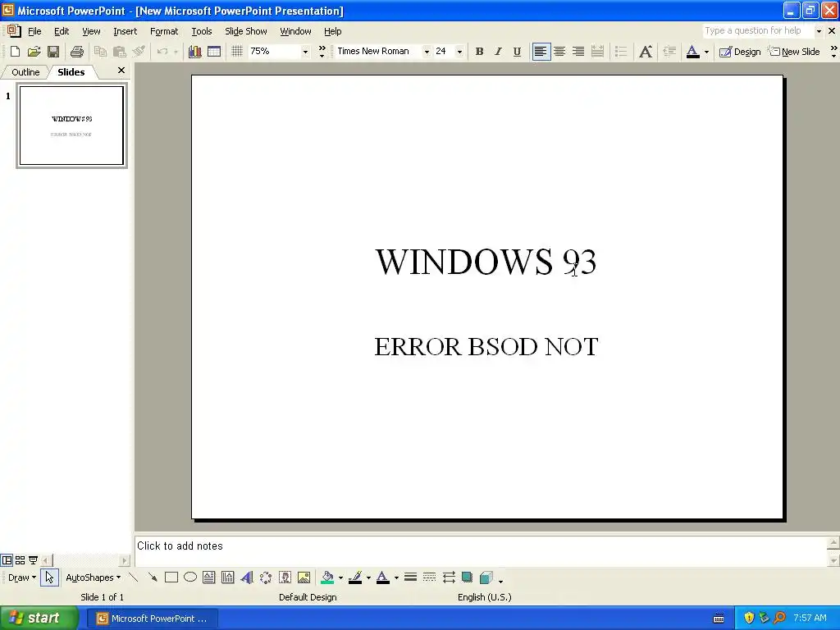Viewport: 840px width, 630px height.
Task: Close the Outline/Slides pane
Action: (121, 71)
